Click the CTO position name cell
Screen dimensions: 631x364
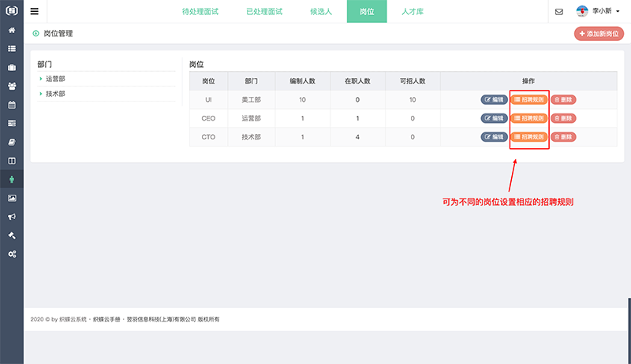tap(208, 137)
